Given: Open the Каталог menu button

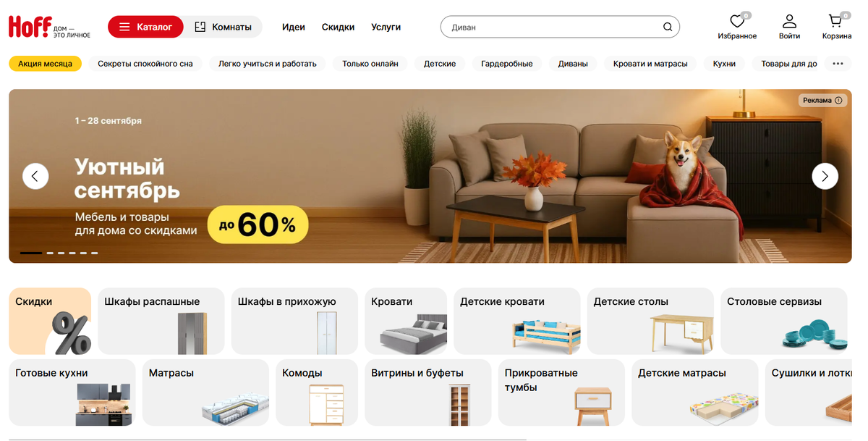Looking at the screenshot, I should point(145,27).
